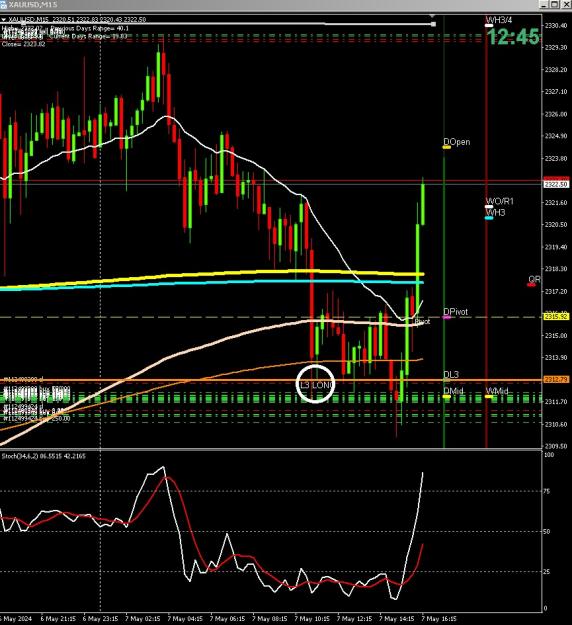Click the 7 May 10:15 time axis label
This screenshot has height=625, width=572.
312,619
